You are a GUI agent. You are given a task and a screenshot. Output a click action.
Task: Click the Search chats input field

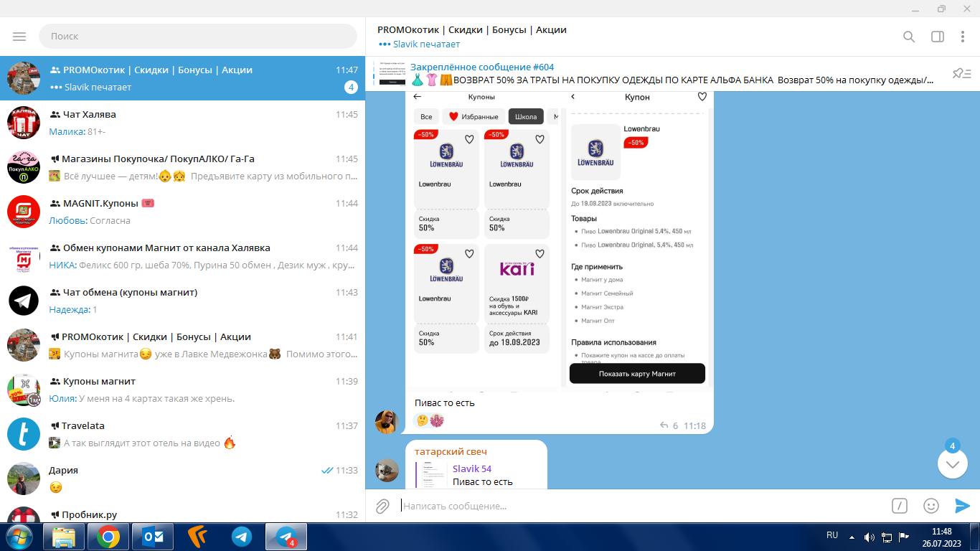tap(198, 36)
